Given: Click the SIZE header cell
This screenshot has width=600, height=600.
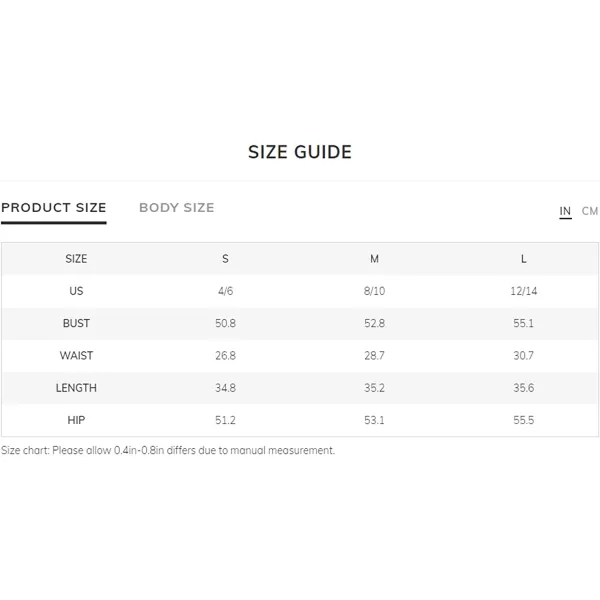Looking at the screenshot, I should tap(76, 259).
